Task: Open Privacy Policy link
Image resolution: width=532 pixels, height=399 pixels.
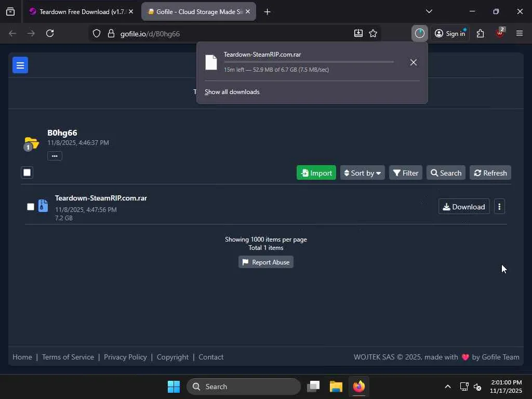Action: click(x=125, y=357)
